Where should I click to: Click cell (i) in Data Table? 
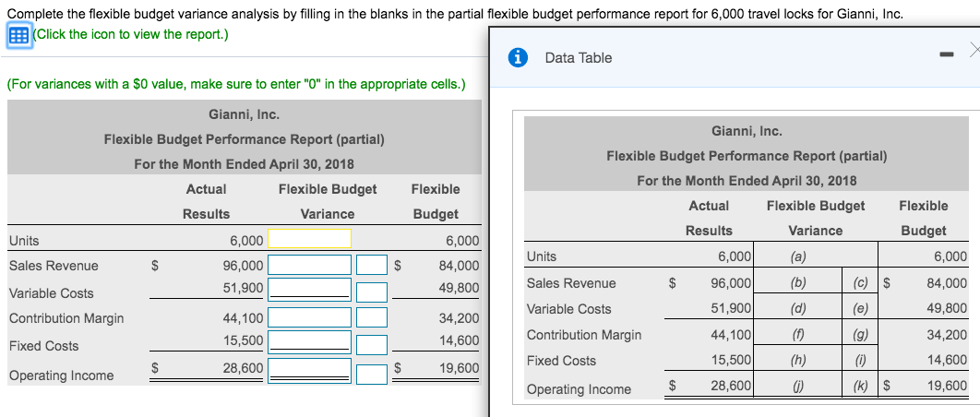(x=860, y=360)
